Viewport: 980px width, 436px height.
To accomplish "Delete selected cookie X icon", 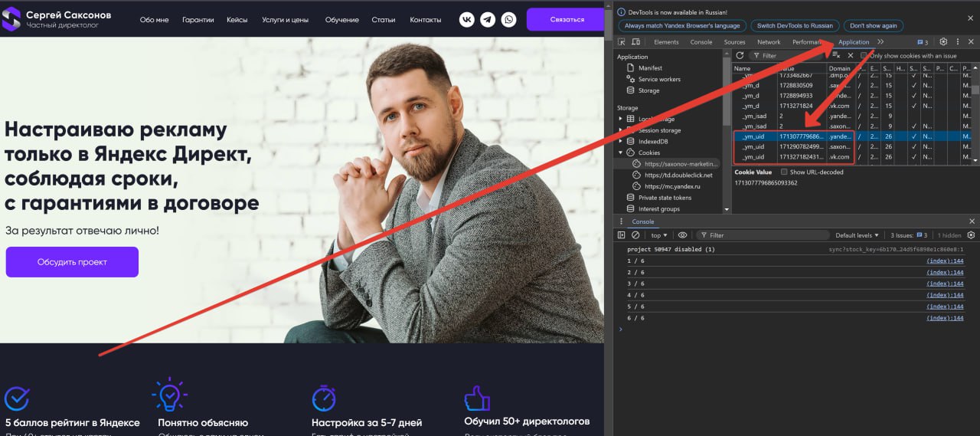I will [x=850, y=55].
